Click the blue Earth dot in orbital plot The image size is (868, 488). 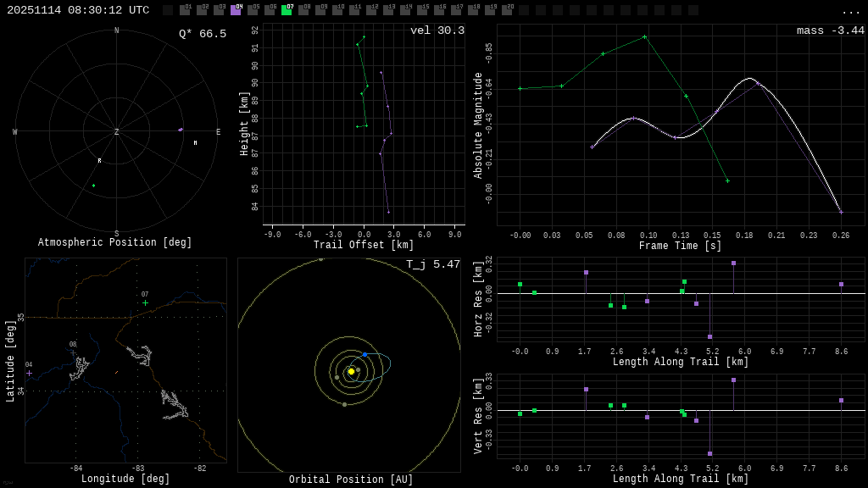(x=364, y=354)
